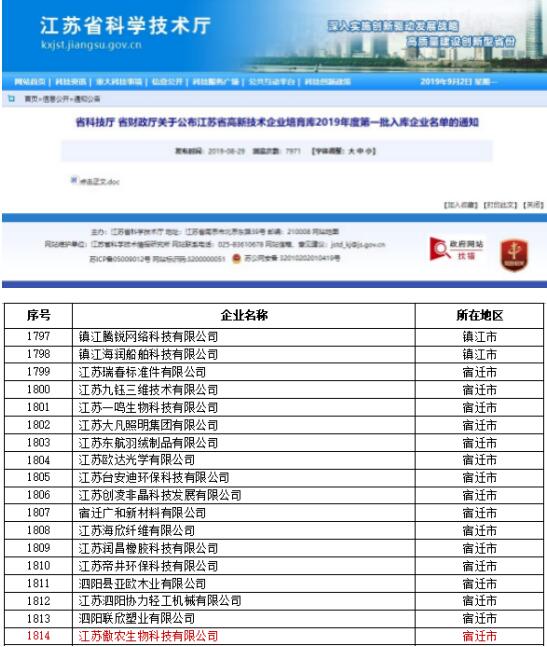This screenshot has width=547, height=647.
Task: Click the breadcrumb home icon
Action: click(x=11, y=99)
